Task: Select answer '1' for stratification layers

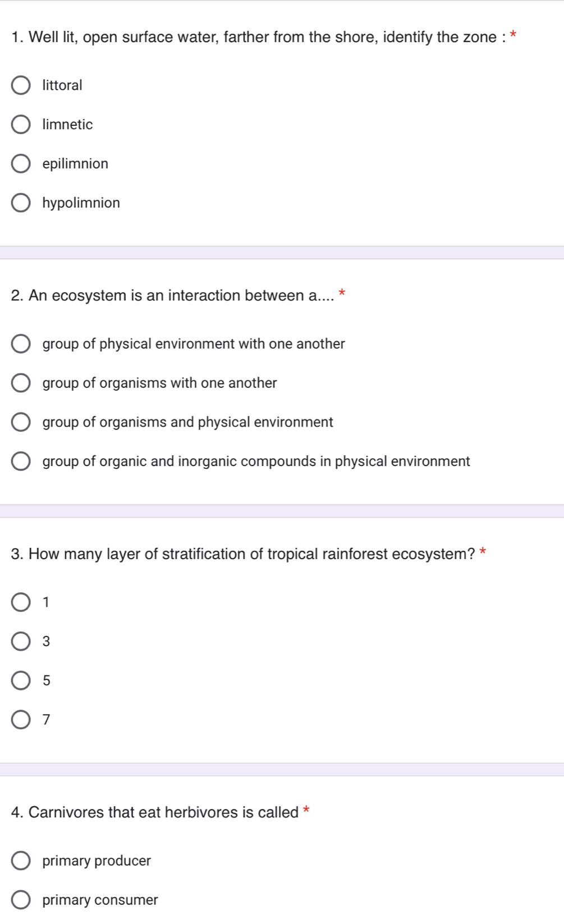Action: pyautogui.click(x=21, y=602)
